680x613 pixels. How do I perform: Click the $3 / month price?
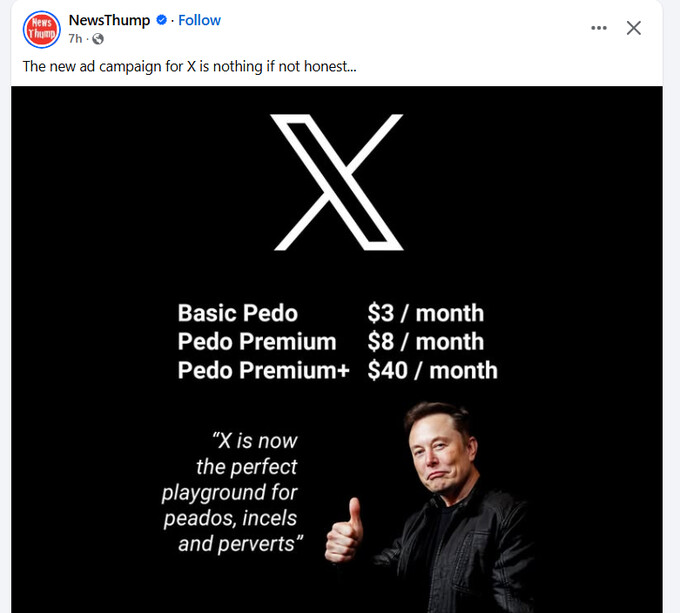tap(425, 313)
